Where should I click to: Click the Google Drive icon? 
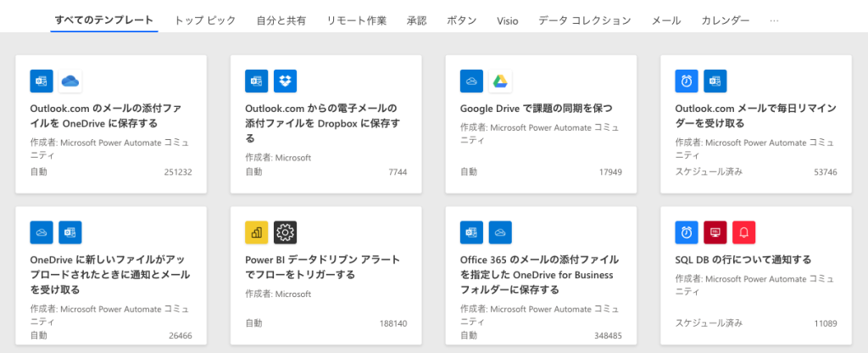click(500, 81)
